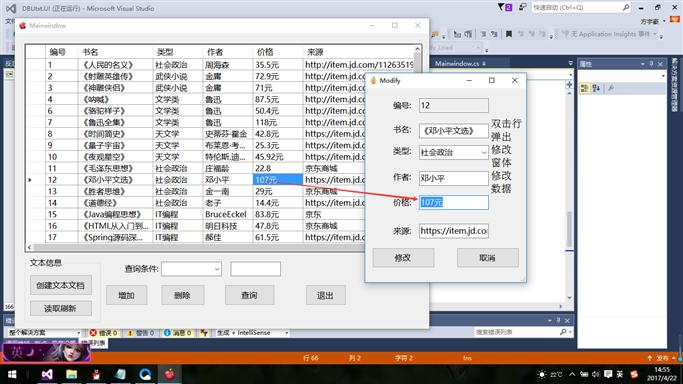Toggle the warnings filter showing 0 warnings

point(141,333)
